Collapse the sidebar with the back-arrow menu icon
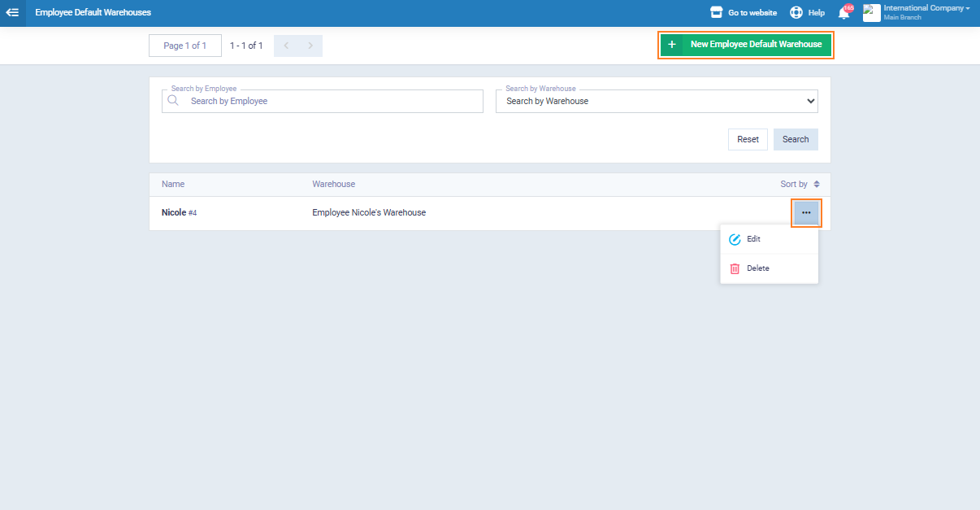 tap(12, 13)
